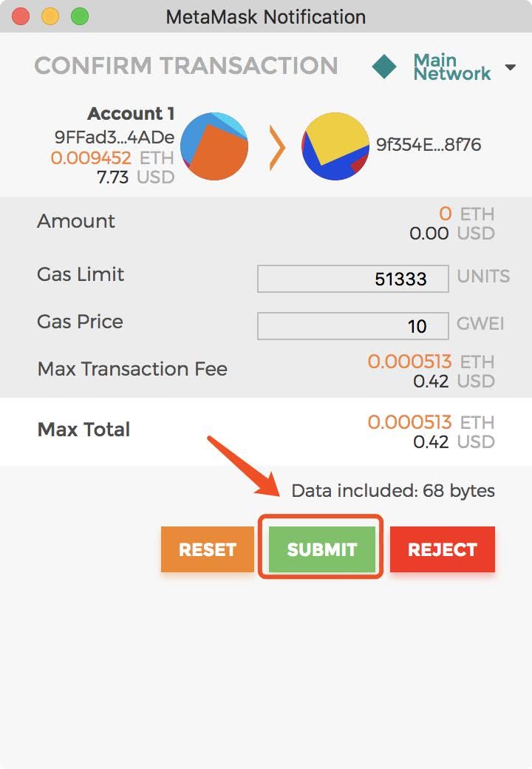Click the macOS green zoom button
This screenshot has height=769, width=532.
(79, 16)
